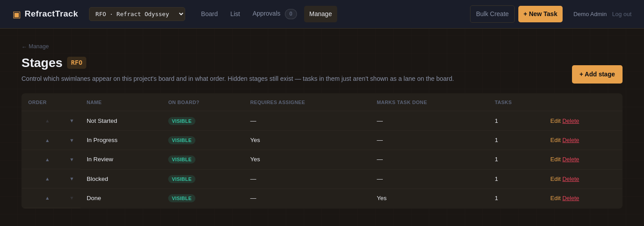
Task: Click the Demo Admin user name
Action: coord(590,14)
